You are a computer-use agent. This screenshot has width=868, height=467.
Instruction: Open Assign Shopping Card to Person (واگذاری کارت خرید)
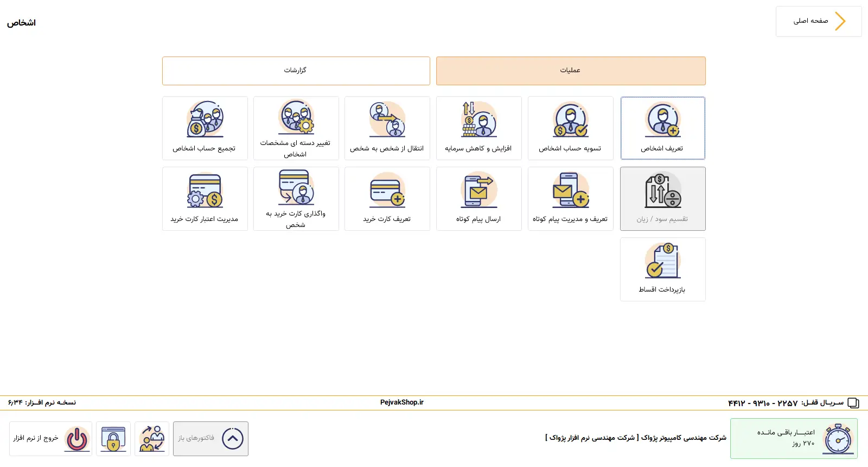coord(296,199)
